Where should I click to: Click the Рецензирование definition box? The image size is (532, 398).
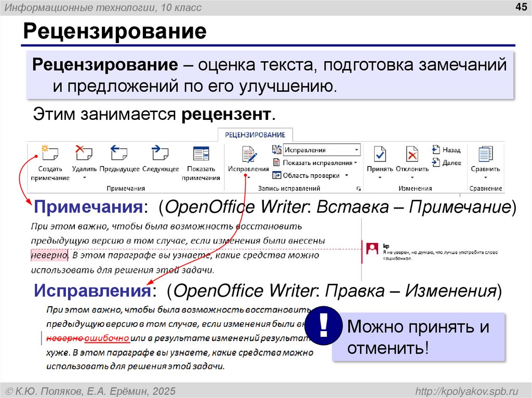(270, 75)
